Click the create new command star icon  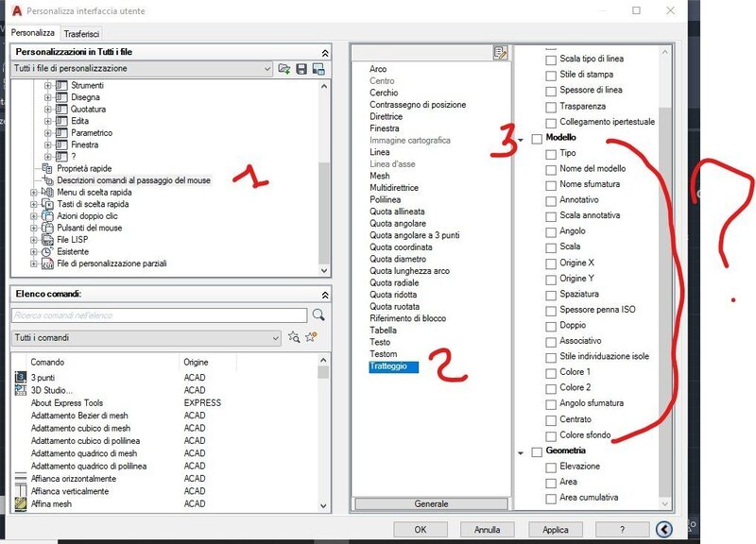tap(311, 337)
